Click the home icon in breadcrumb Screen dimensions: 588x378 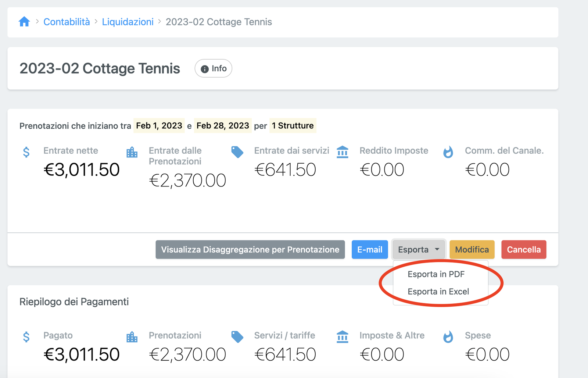(x=24, y=22)
